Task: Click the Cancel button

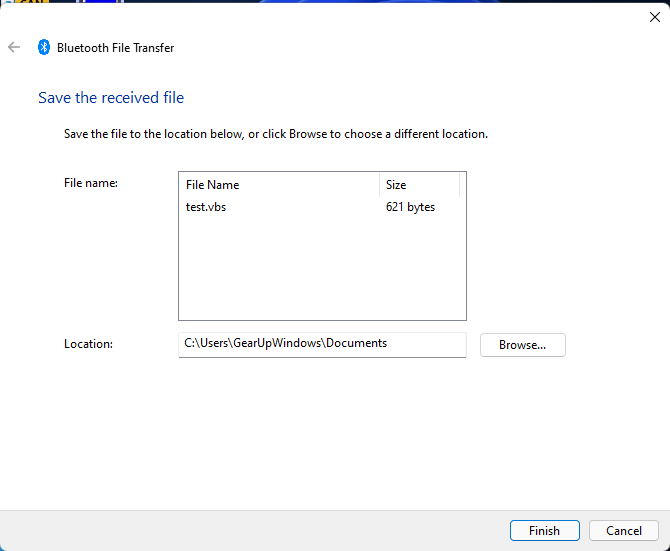Action: pyautogui.click(x=623, y=530)
